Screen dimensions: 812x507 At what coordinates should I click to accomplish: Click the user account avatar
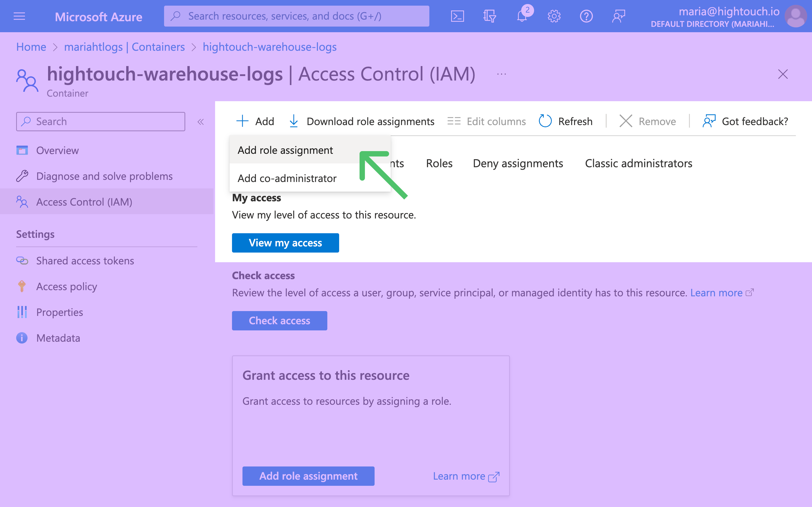(x=796, y=16)
